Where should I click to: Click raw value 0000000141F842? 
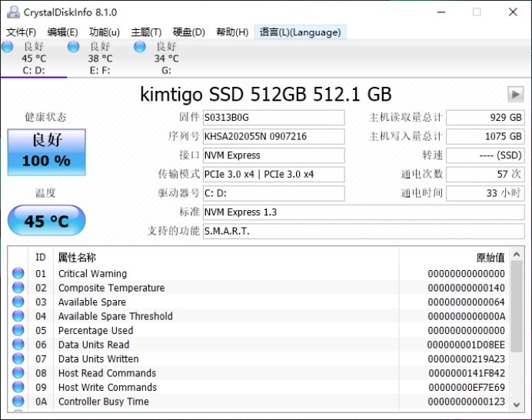click(467, 374)
